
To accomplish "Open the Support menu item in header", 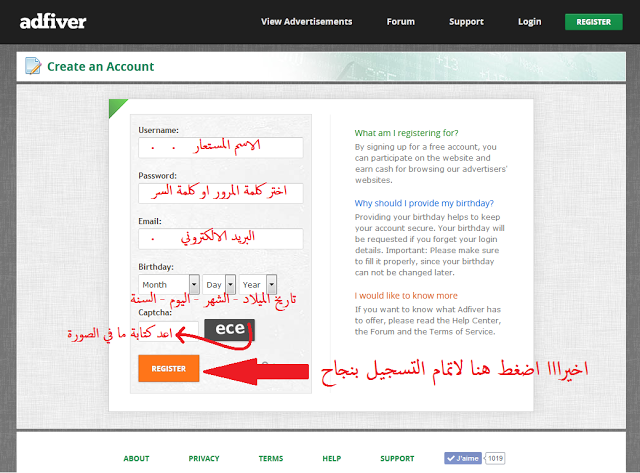I will [x=466, y=22].
